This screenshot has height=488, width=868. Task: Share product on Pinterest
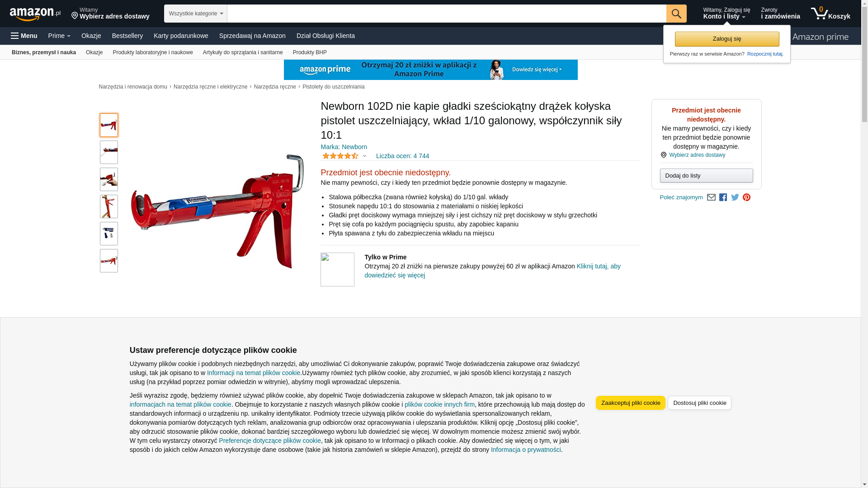point(747,197)
